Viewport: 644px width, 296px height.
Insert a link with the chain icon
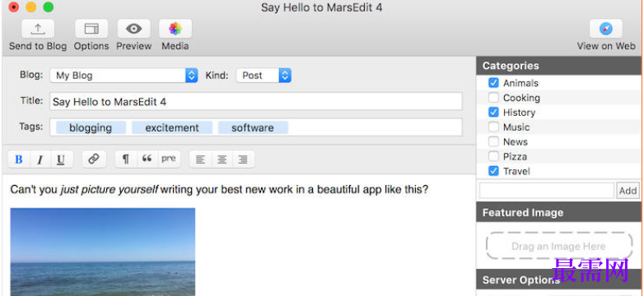94,159
